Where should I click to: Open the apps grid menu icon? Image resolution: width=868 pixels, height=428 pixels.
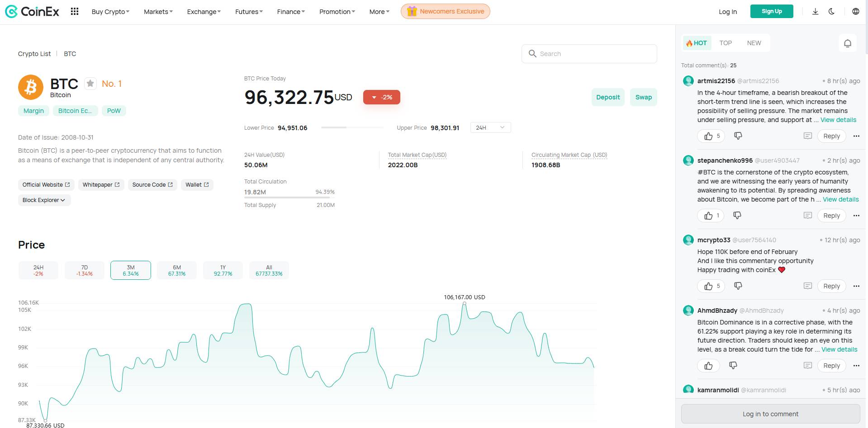pyautogui.click(x=75, y=11)
